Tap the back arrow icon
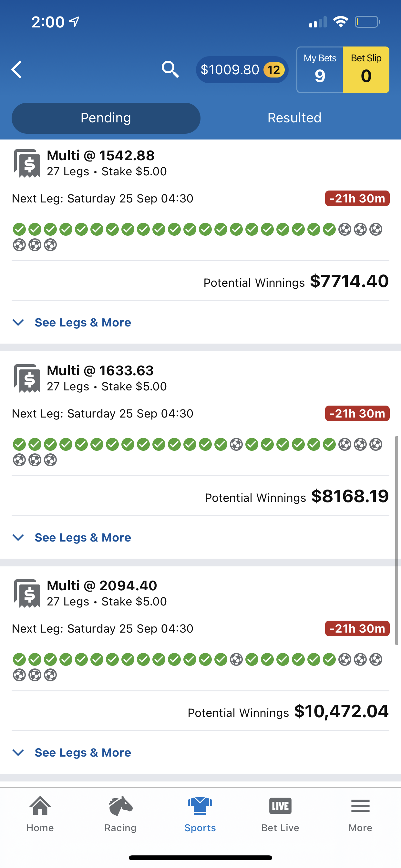The height and width of the screenshot is (868, 401). pyautogui.click(x=16, y=69)
